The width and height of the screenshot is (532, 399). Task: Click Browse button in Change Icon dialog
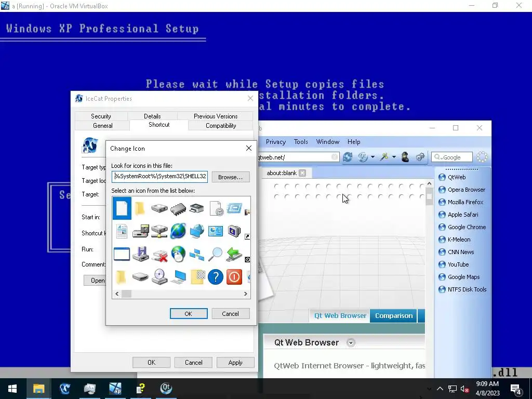coord(230,177)
